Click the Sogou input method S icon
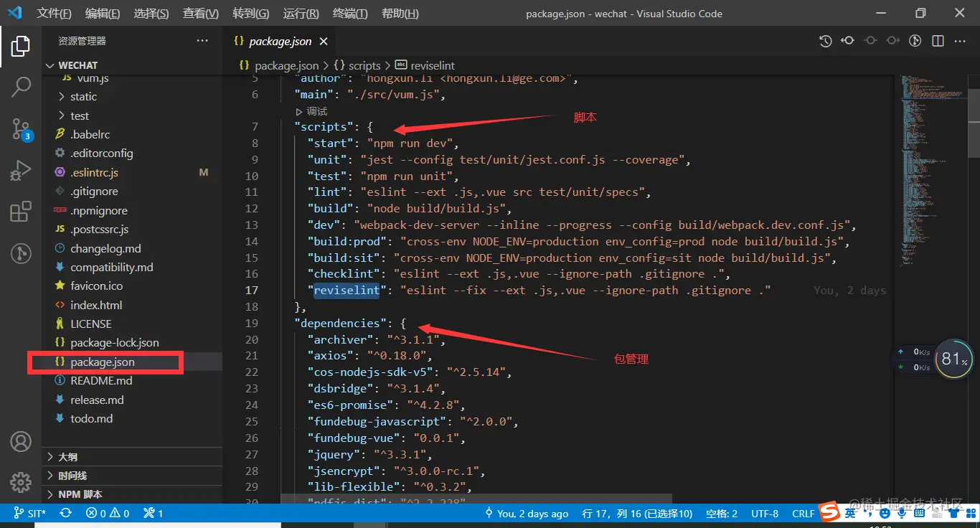The image size is (980, 528). click(x=830, y=511)
